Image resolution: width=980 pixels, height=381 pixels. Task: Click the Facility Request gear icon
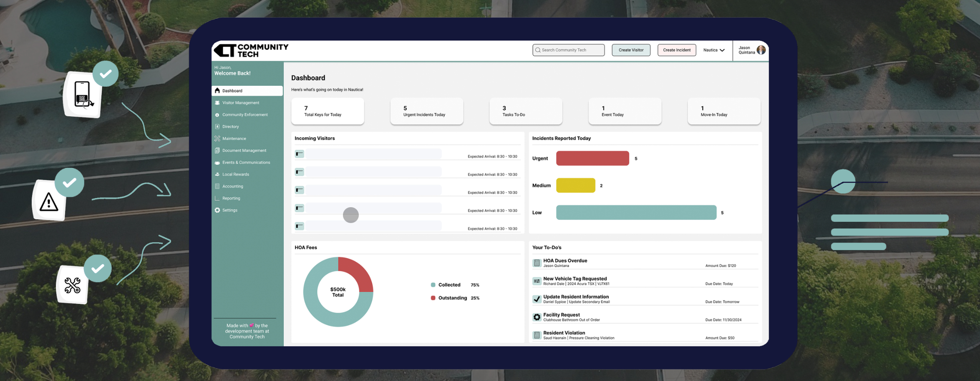point(537,317)
